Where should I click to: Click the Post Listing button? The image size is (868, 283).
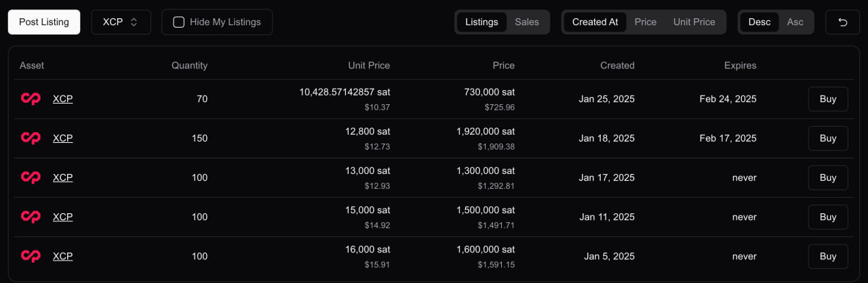[x=44, y=22]
